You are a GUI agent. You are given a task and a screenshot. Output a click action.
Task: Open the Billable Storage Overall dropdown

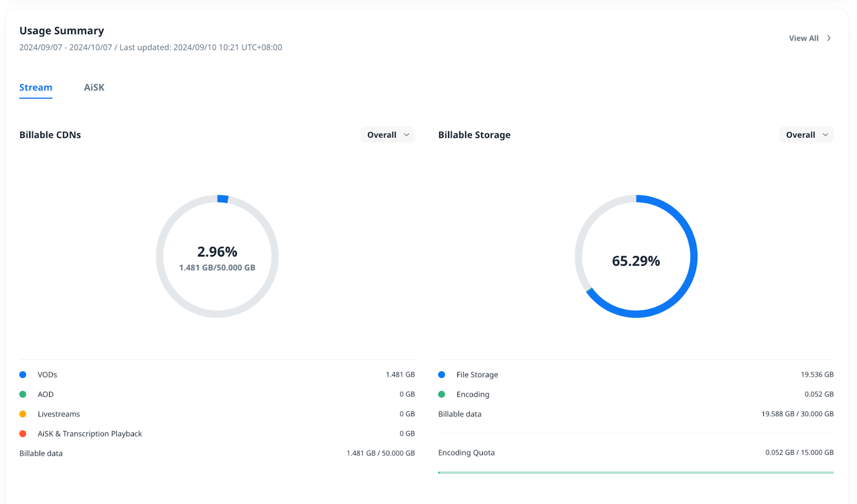[x=806, y=135]
